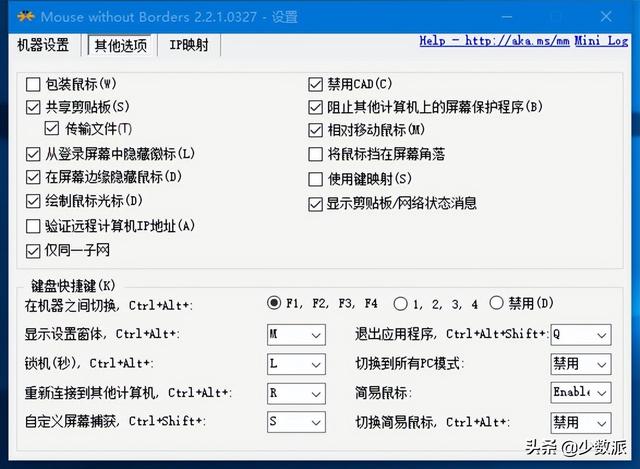This screenshot has width=640, height=469.
Task: Select the F1, F2, F3, F4 radio button
Action: 274,303
